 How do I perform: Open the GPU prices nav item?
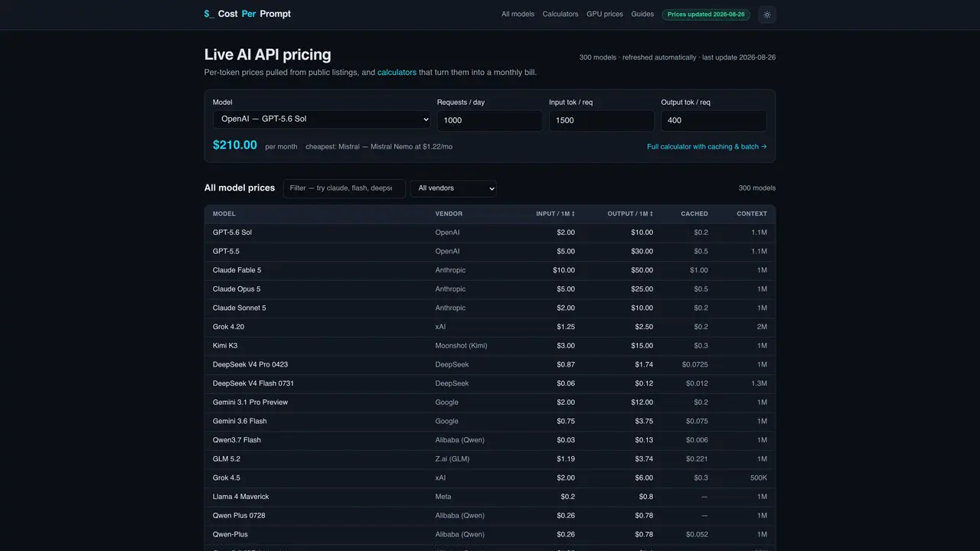605,15
